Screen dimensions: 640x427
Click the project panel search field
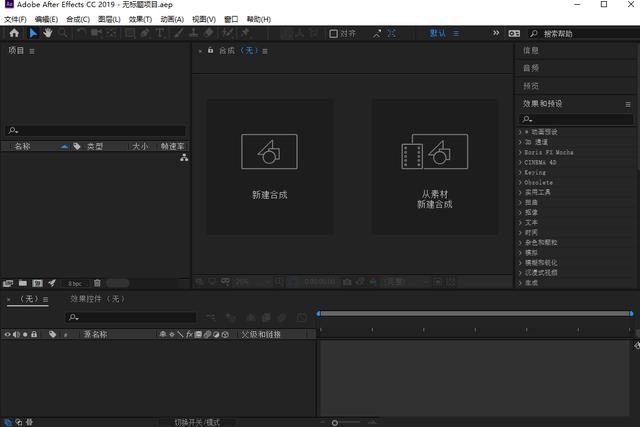[x=96, y=131]
